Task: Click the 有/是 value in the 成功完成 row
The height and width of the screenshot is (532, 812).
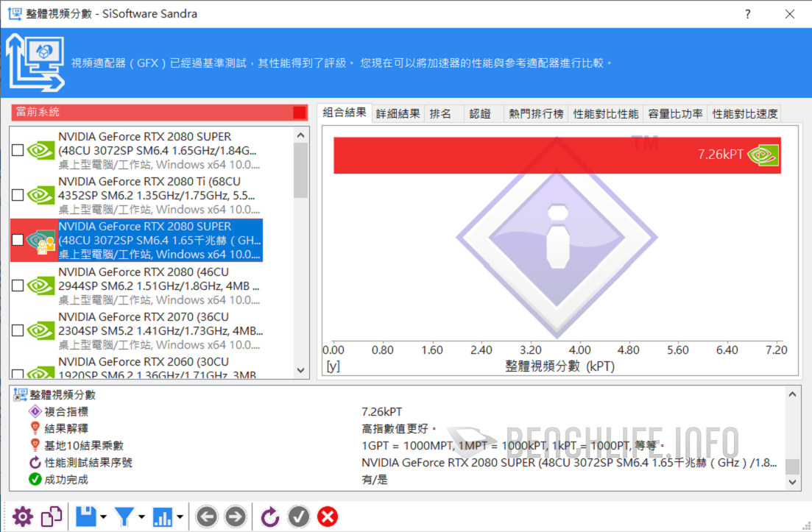Action: tap(375, 480)
